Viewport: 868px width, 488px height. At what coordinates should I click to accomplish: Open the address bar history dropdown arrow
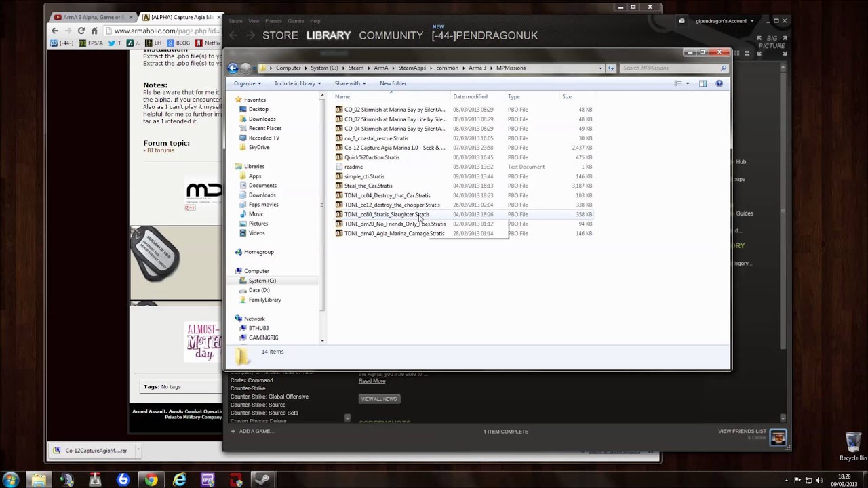point(600,68)
